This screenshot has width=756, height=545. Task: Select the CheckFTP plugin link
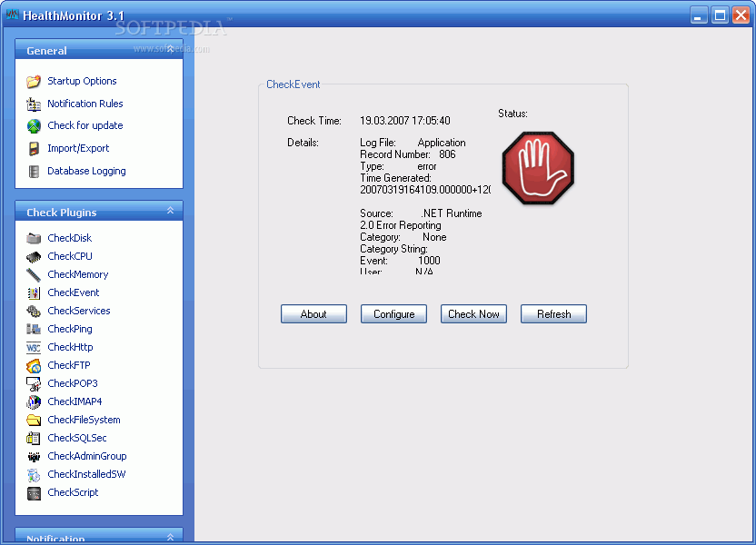point(69,365)
